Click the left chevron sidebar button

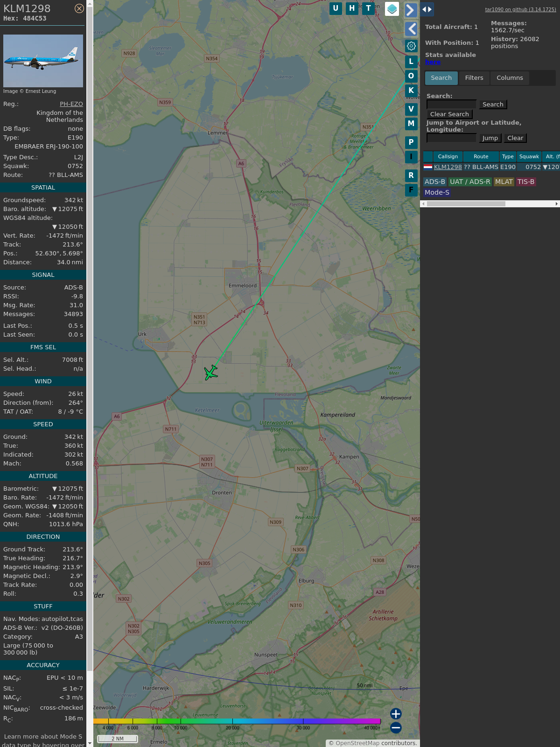pos(411,29)
